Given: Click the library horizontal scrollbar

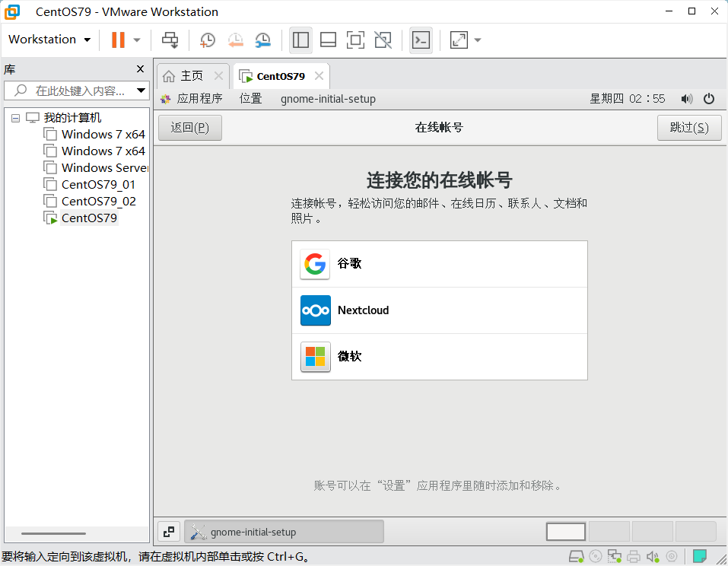Looking at the screenshot, I should click(x=53, y=533).
